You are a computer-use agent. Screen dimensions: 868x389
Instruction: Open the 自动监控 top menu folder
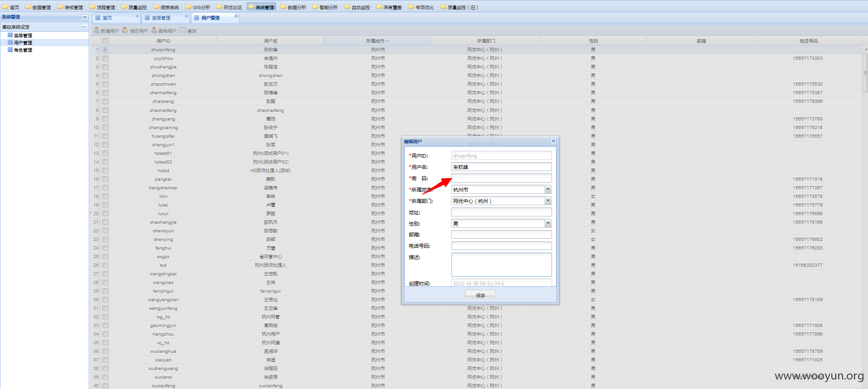(x=357, y=7)
